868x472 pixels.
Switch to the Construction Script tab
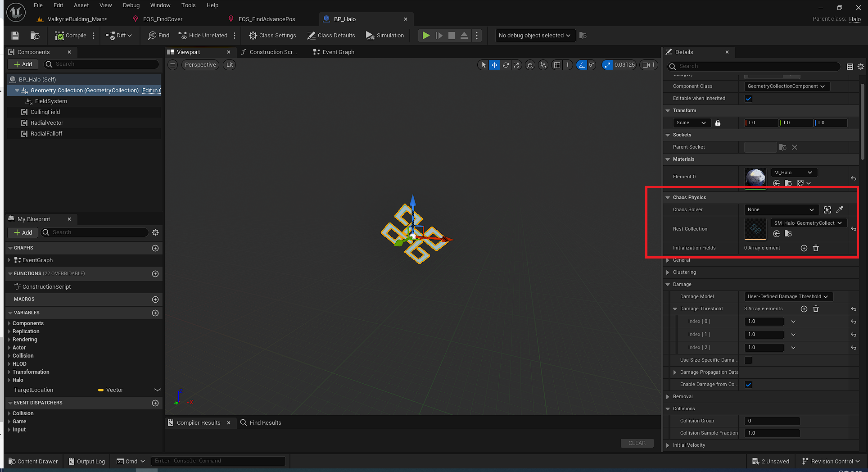[x=269, y=52]
